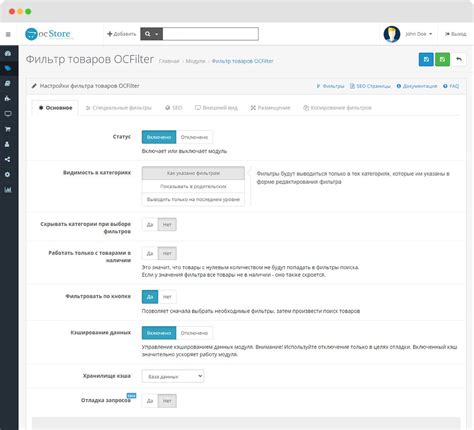
Task: Switch to Копирование фильтров tab
Action: click(x=337, y=108)
